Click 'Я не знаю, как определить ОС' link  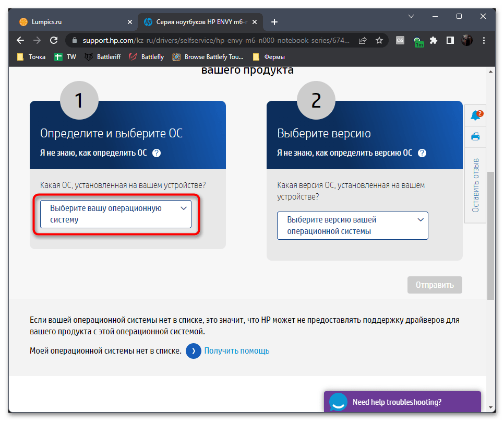pyautogui.click(x=93, y=153)
